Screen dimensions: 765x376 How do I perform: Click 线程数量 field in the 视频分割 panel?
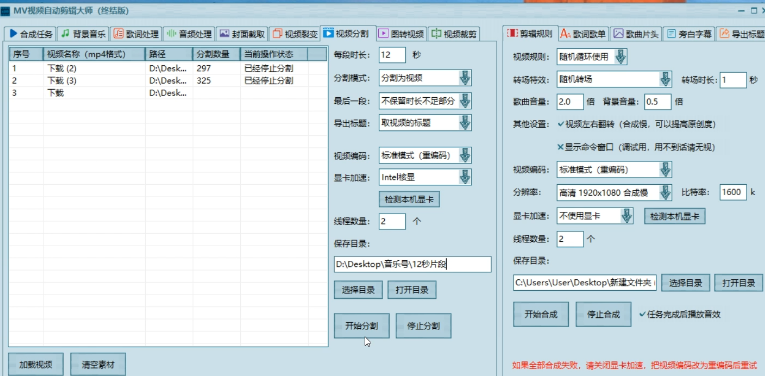(392, 221)
